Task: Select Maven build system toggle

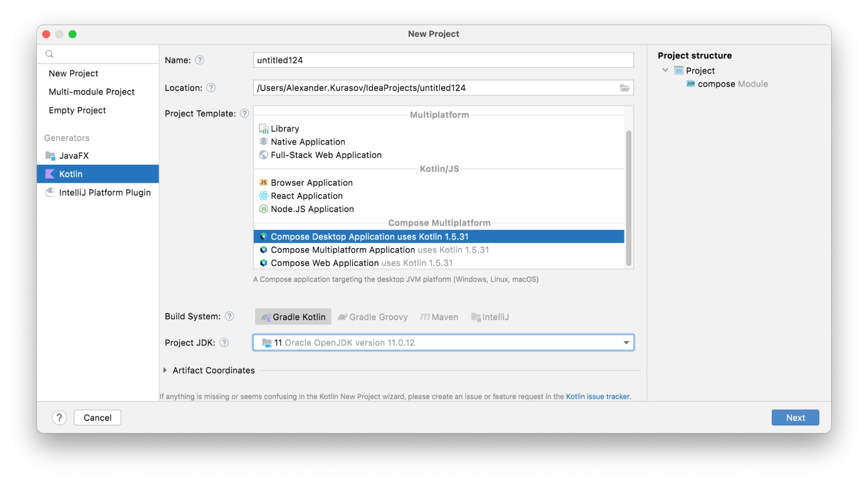Action: click(445, 316)
